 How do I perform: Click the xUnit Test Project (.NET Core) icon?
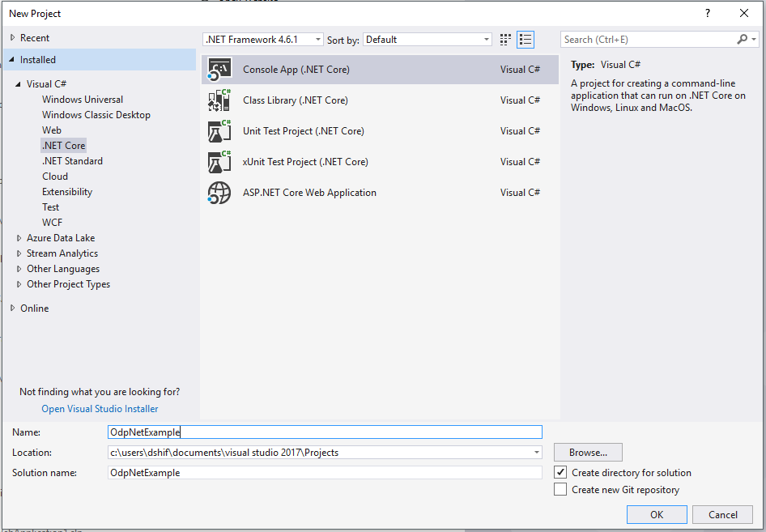(x=219, y=162)
